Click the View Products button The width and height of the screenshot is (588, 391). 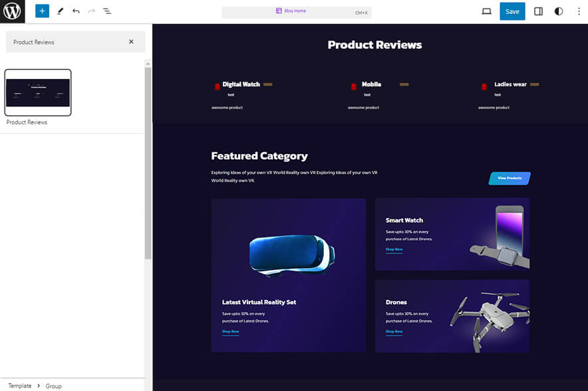pos(509,178)
